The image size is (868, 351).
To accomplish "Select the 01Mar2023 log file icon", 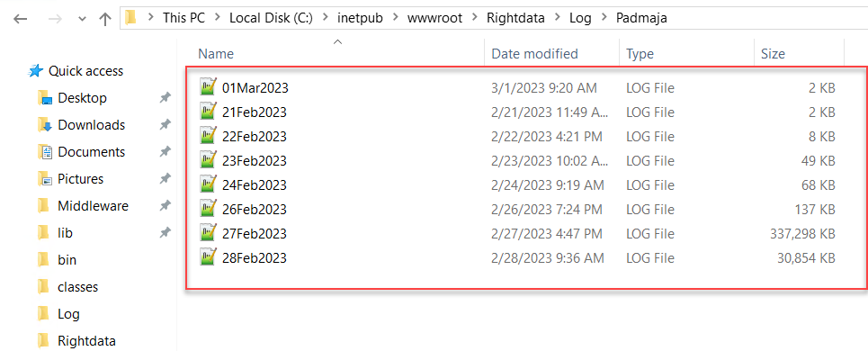I will 208,87.
